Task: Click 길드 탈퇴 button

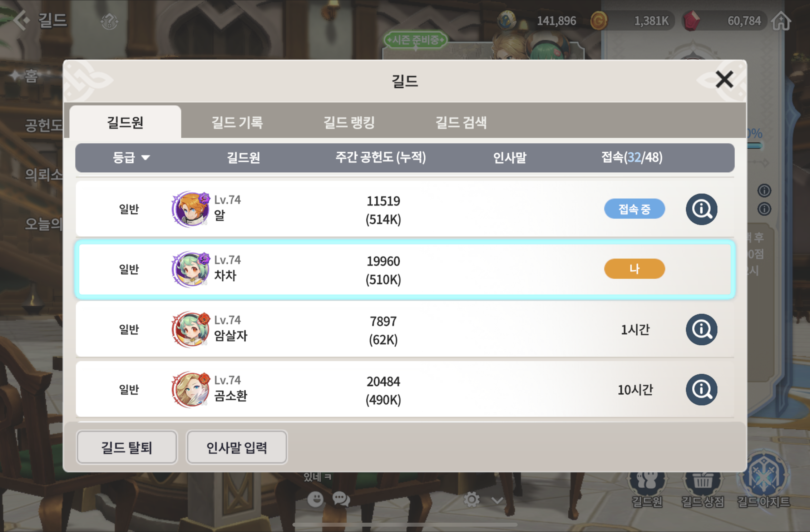Action: [x=127, y=447]
